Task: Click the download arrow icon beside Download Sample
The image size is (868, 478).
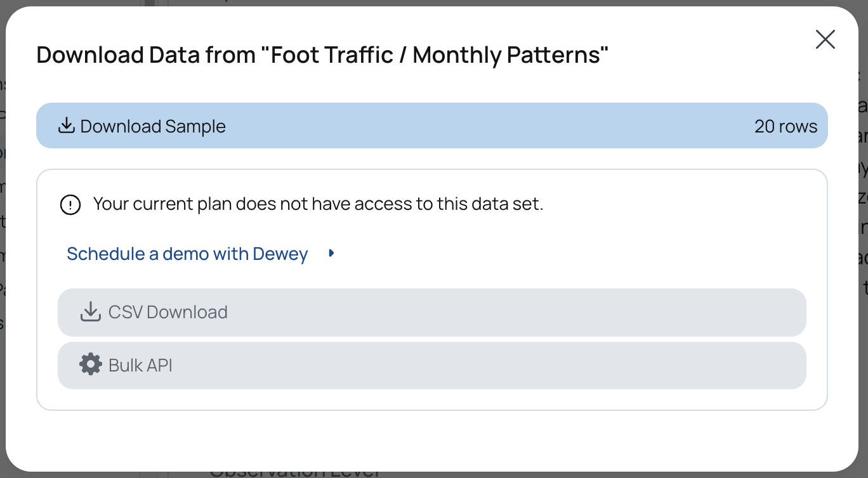Action: (66, 126)
